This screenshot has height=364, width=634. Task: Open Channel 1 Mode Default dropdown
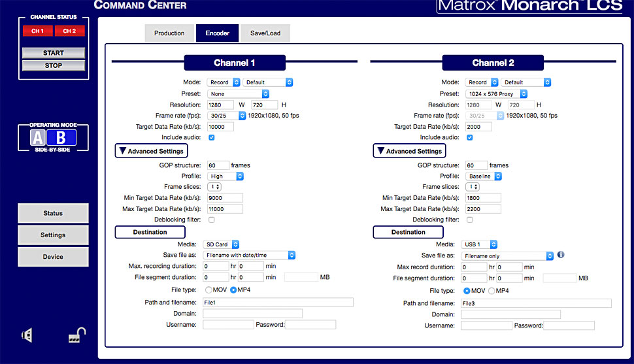click(x=268, y=82)
